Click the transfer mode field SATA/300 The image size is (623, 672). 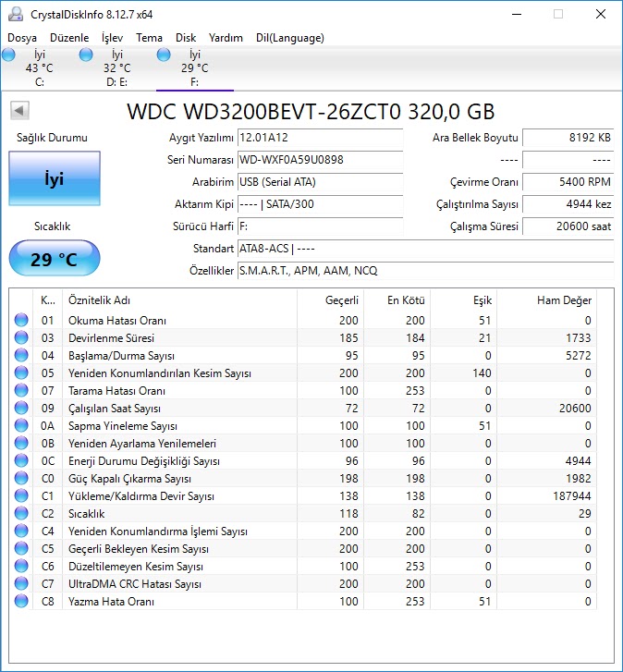(x=320, y=204)
